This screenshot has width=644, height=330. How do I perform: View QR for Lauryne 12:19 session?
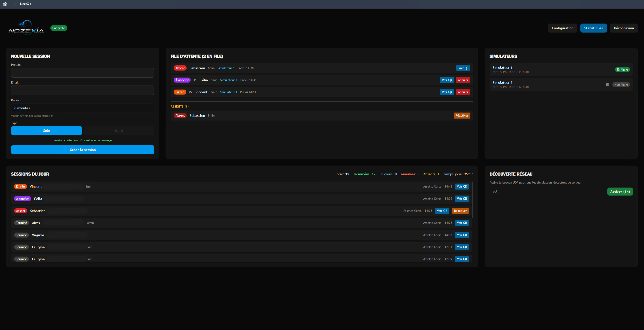462,259
